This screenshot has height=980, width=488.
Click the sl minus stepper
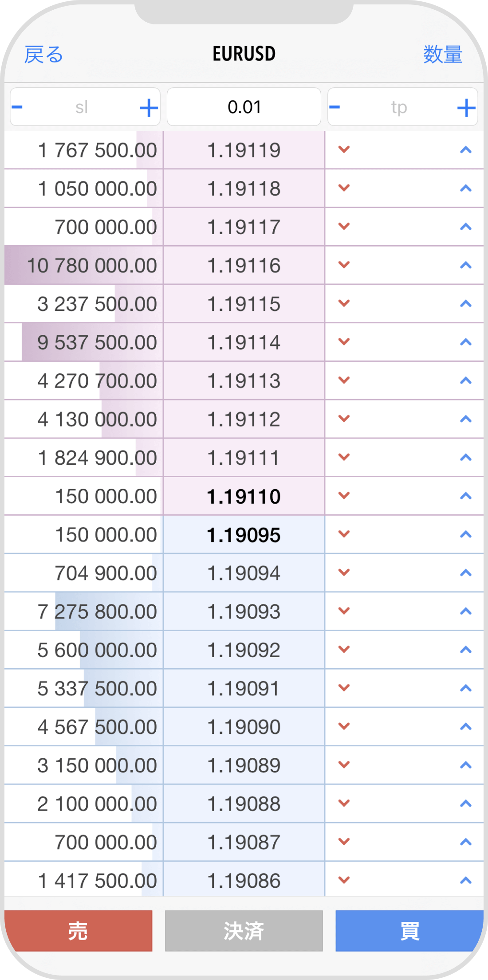tap(17, 107)
